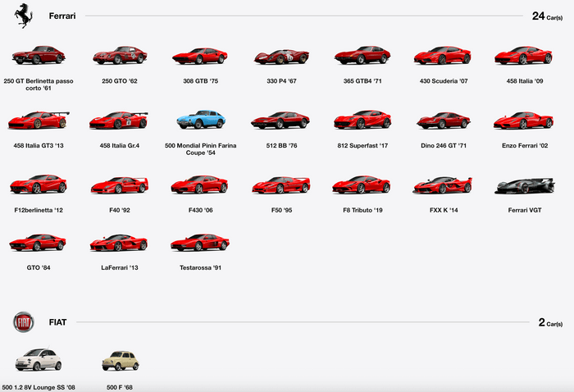Screen dimensions: 574x392
Task: Click the '2 Car(s)' count for FIAT
Action: (x=550, y=322)
